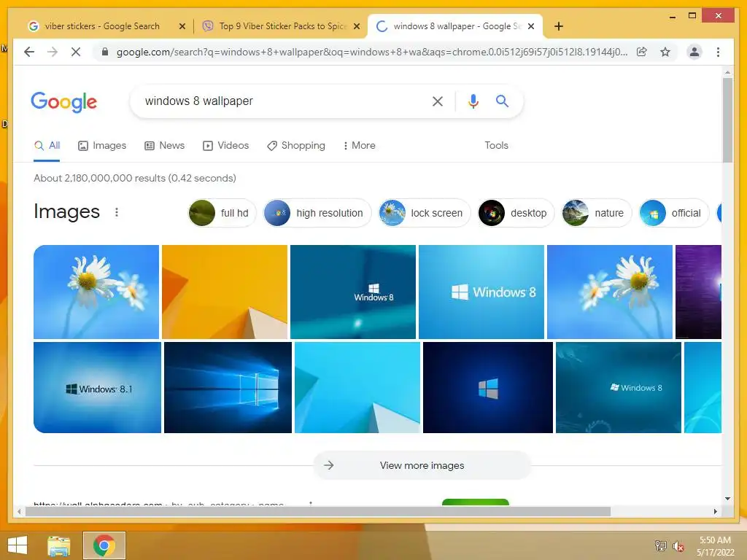
Task: Submit search with the magnifier icon
Action: pyautogui.click(x=502, y=101)
